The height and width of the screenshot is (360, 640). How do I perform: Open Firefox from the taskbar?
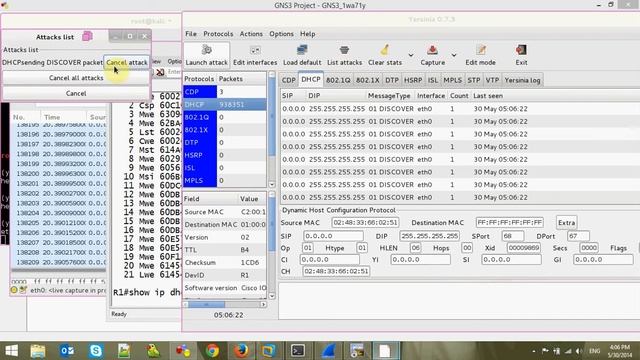coord(241,351)
